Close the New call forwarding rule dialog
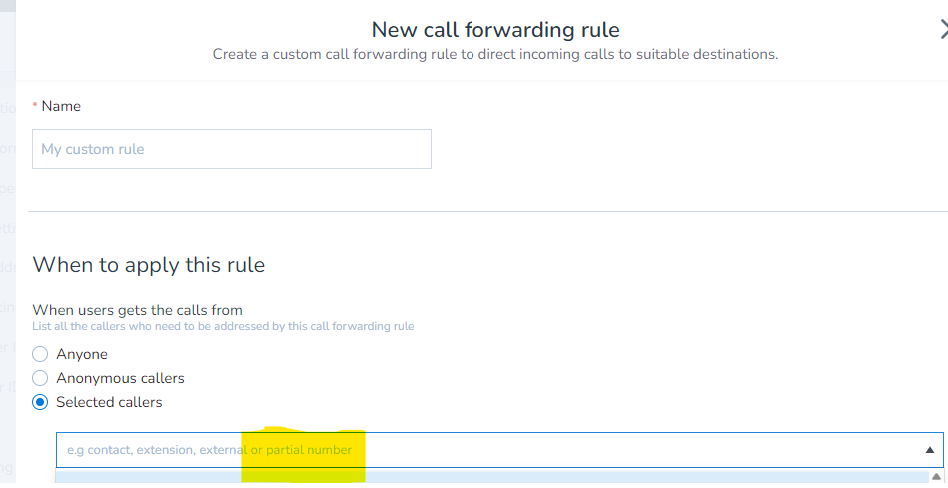The width and height of the screenshot is (948, 488). point(942,30)
